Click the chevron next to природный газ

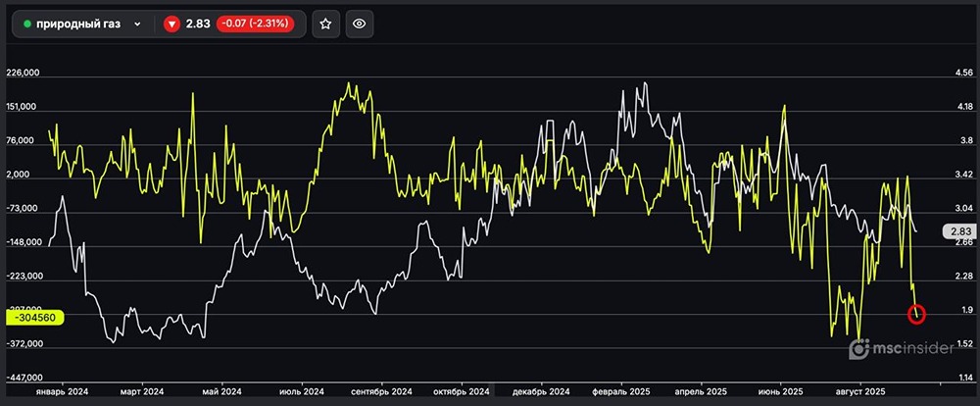[x=137, y=25]
